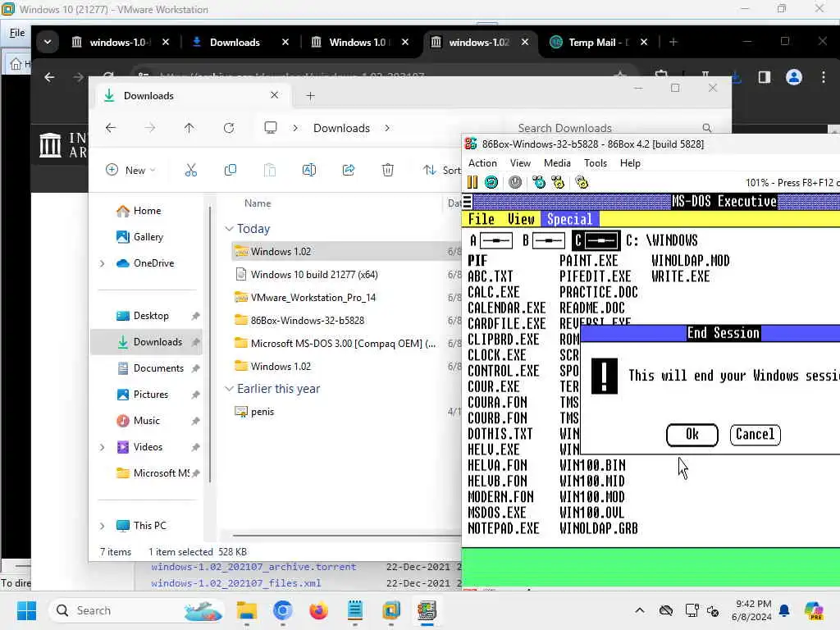The image size is (840, 630).
Task: Go back in File Explorer
Action: pos(111,128)
